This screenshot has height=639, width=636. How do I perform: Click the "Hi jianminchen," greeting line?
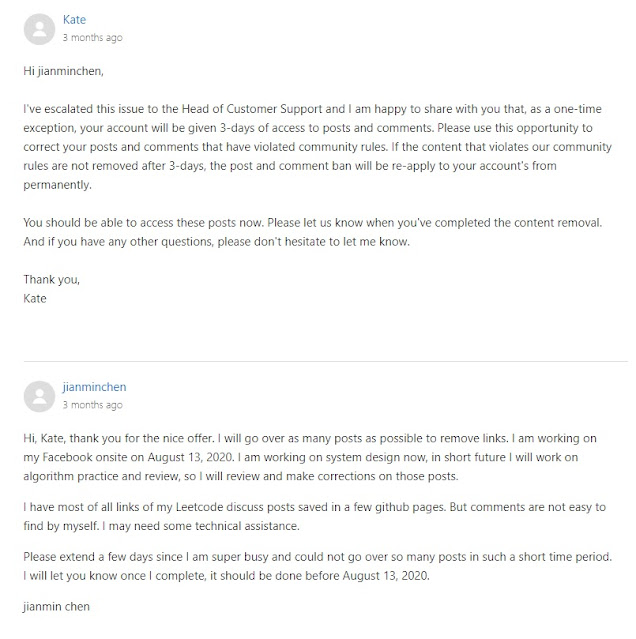click(x=65, y=73)
